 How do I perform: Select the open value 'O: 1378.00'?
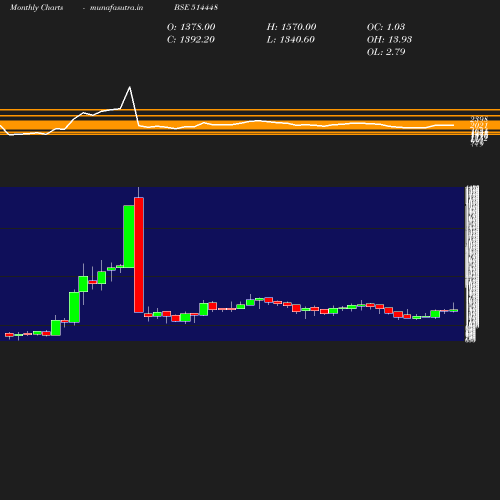[x=191, y=27]
